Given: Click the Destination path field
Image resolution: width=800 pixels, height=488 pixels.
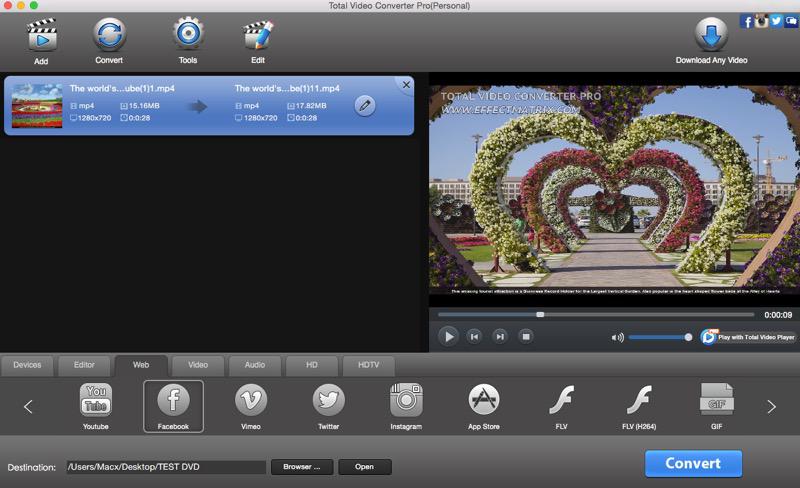Looking at the screenshot, I should click(166, 467).
